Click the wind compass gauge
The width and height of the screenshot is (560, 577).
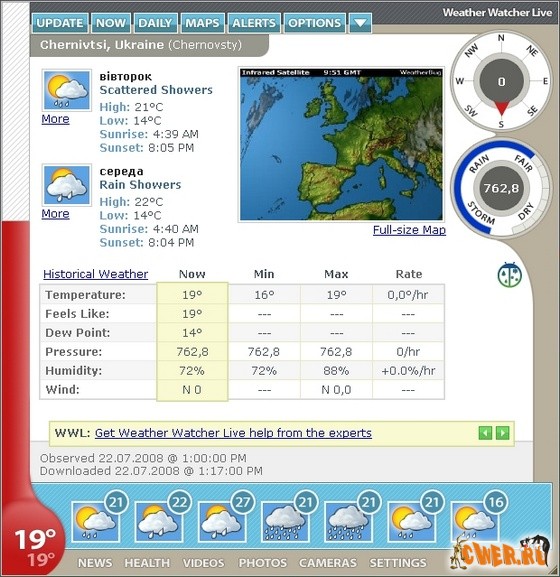click(501, 81)
